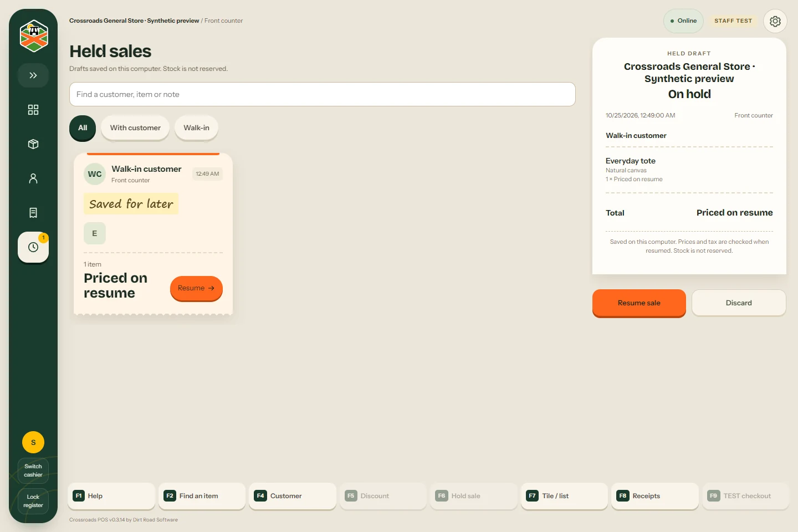Click the 12:49 AM timestamp on the card
This screenshot has height=532, width=798.
(x=207, y=174)
